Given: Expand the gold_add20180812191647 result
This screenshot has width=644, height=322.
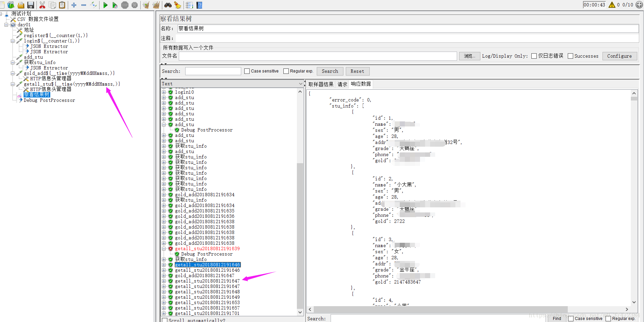Looking at the screenshot, I should tap(164, 276).
